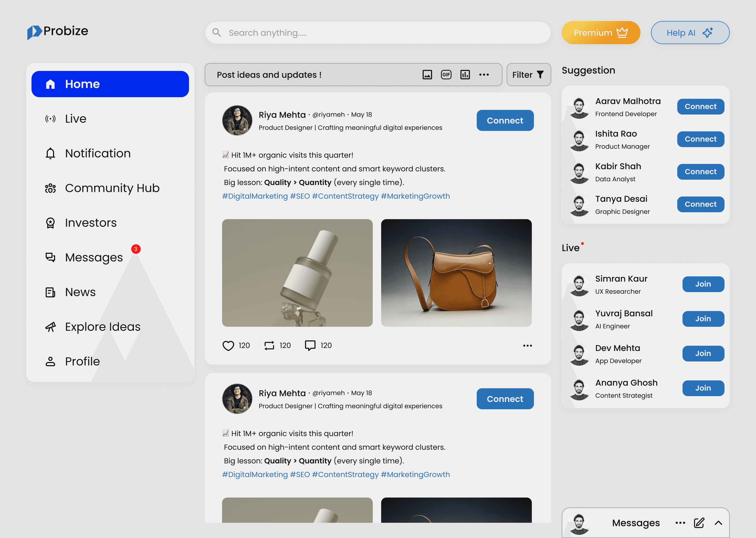Open Notification in the sidebar

click(110, 153)
